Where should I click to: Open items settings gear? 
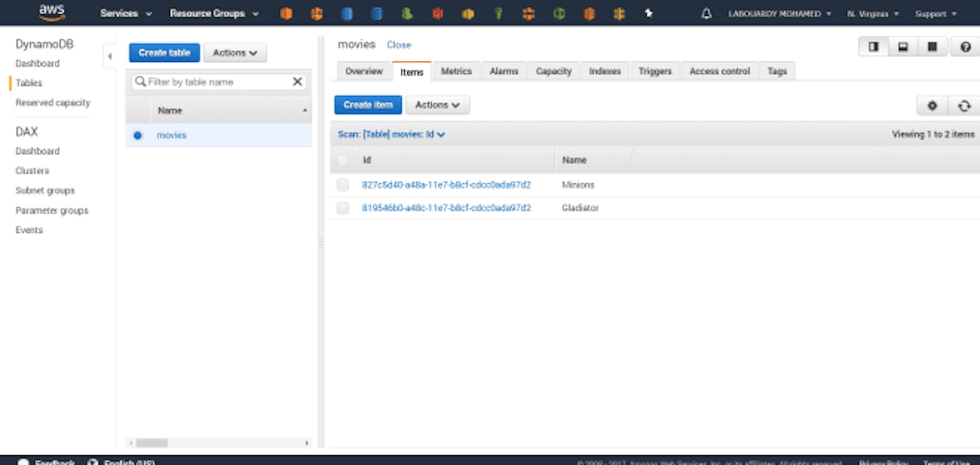pos(932,106)
